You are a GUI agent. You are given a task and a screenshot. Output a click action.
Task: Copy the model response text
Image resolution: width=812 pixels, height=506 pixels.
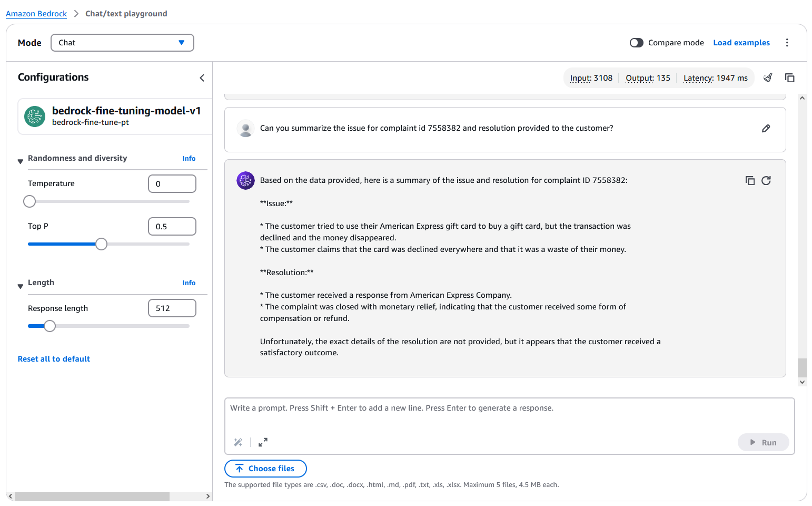(750, 180)
